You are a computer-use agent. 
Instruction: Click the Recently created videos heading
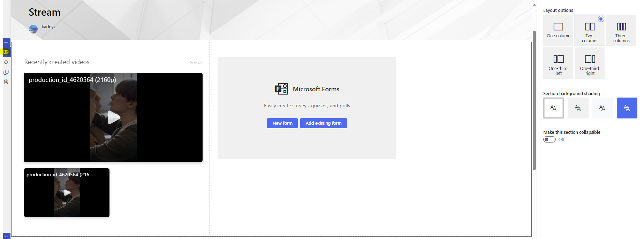point(57,62)
